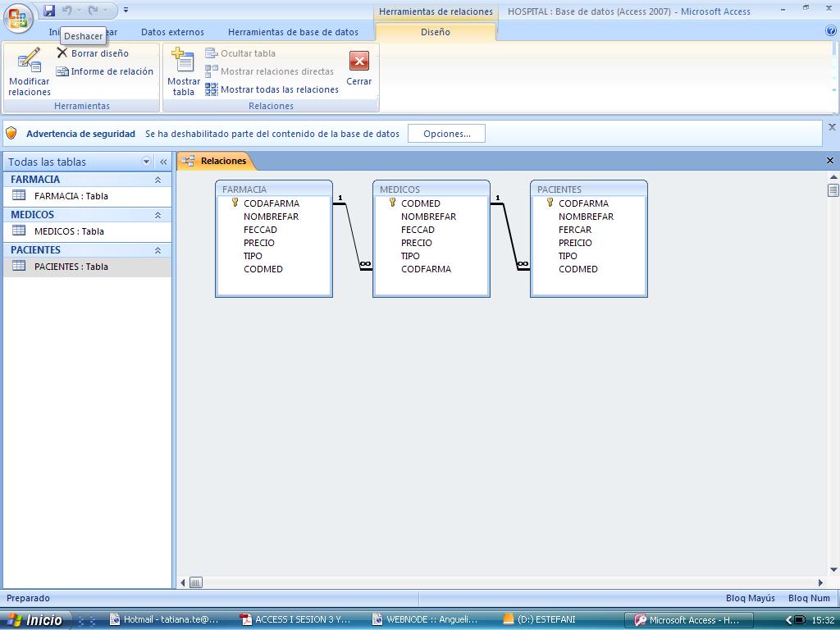The image size is (840, 630).
Task: Open Informe de relación
Action: [104, 71]
